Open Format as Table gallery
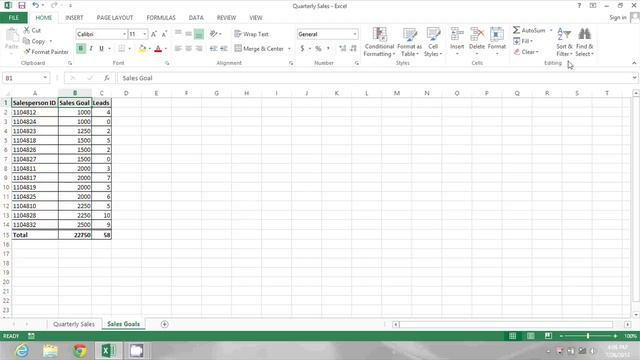 click(409, 42)
